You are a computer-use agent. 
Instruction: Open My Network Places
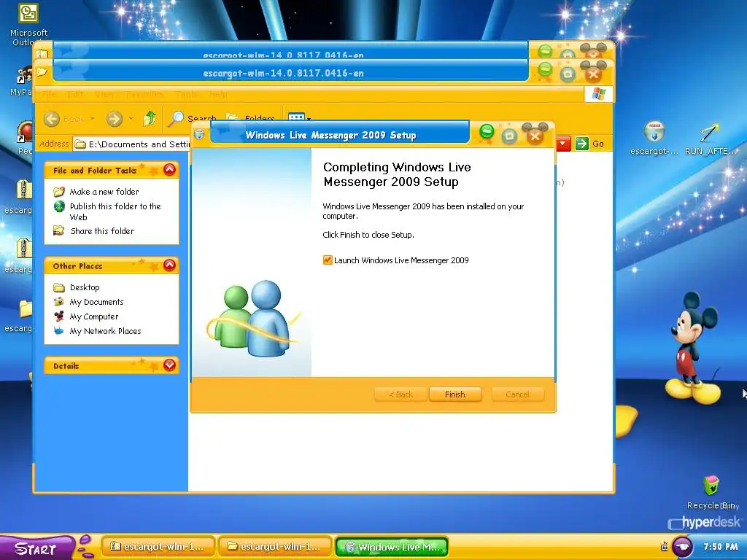click(105, 331)
